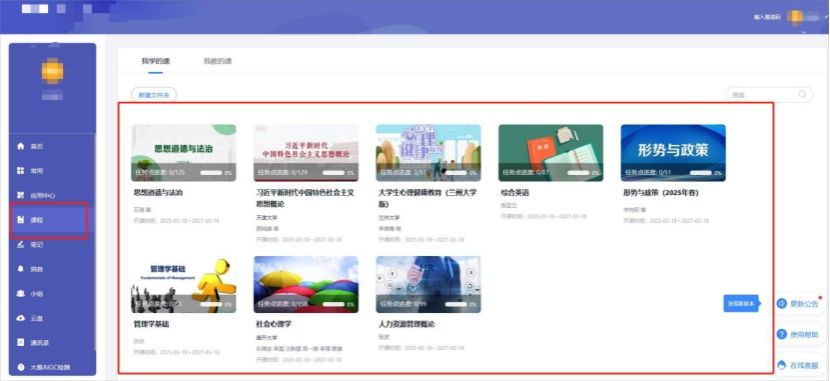Click the 消息 bell icon
This screenshot has width=830, height=381.
21,269
